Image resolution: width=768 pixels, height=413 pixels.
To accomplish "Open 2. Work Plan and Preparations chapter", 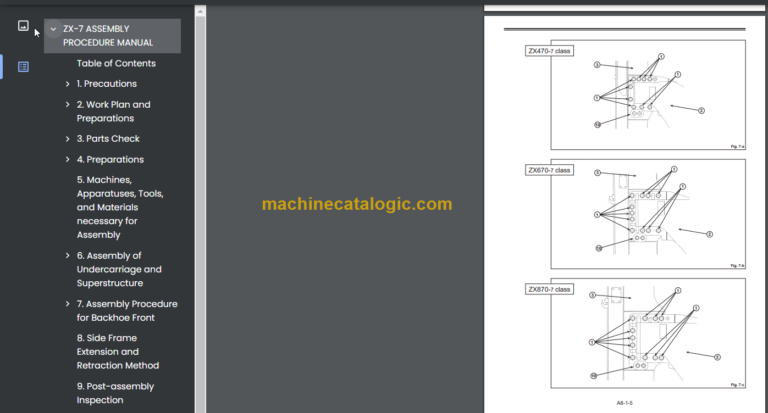I will click(x=113, y=111).
